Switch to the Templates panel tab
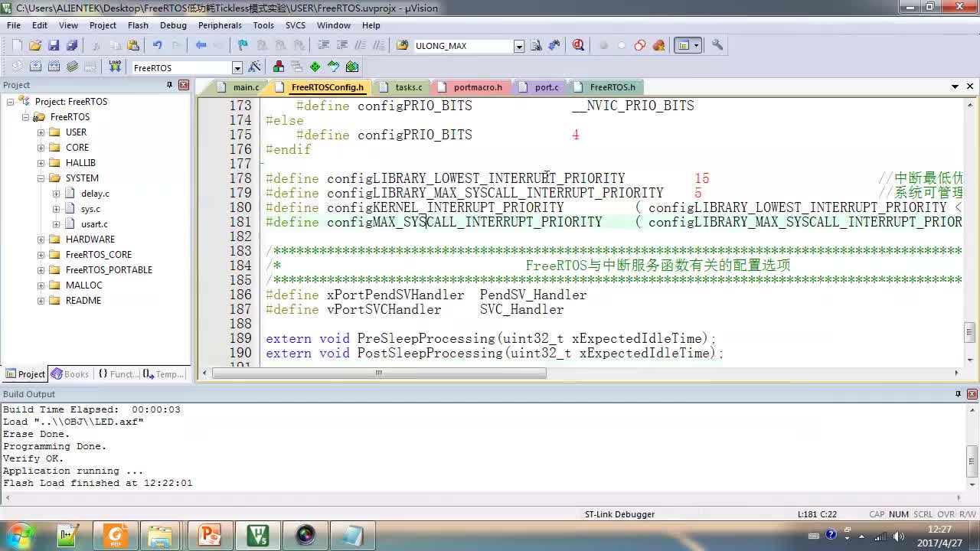This screenshot has width=980, height=551. (x=165, y=374)
